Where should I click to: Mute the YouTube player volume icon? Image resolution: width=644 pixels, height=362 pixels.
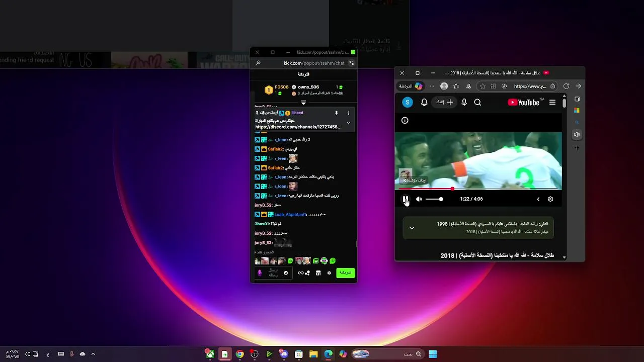419,199
